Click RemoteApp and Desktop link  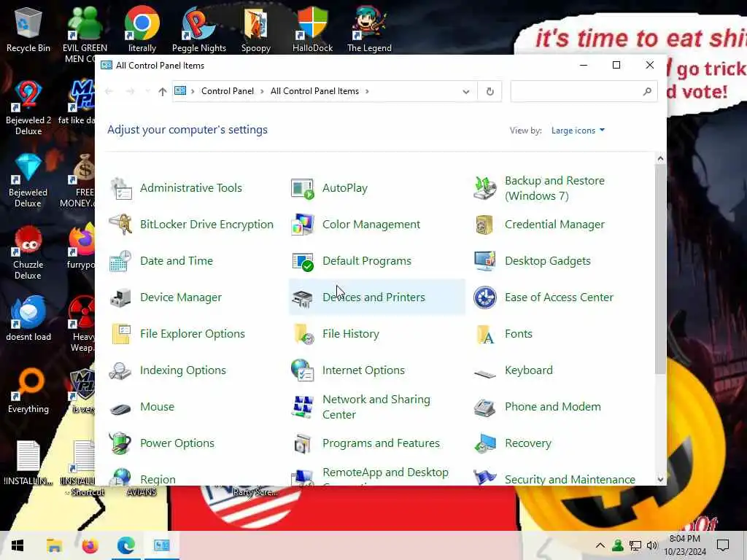pos(385,472)
